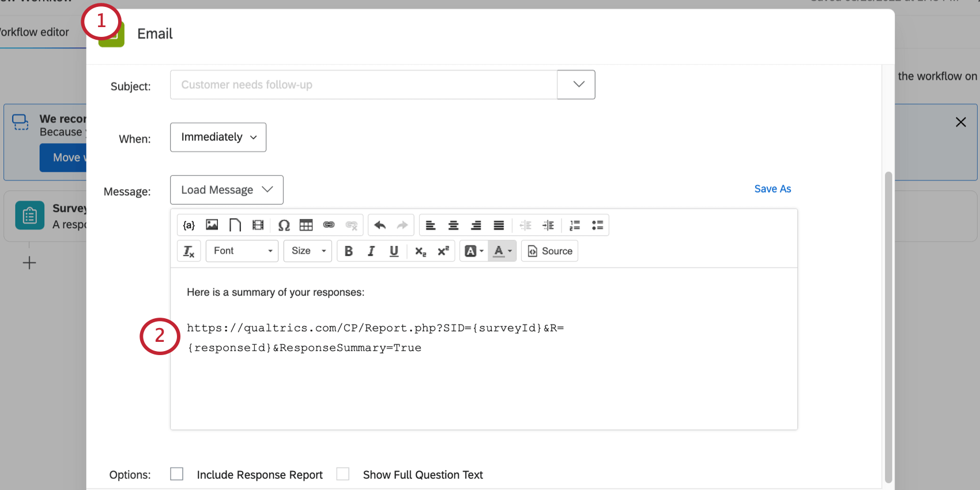Center align the message text
Screen dimensions: 980x490
point(453,225)
